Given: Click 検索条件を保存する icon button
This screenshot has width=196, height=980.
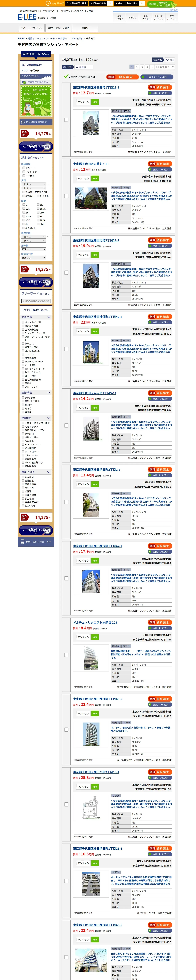Looking at the screenshot, I should pos(36,82).
